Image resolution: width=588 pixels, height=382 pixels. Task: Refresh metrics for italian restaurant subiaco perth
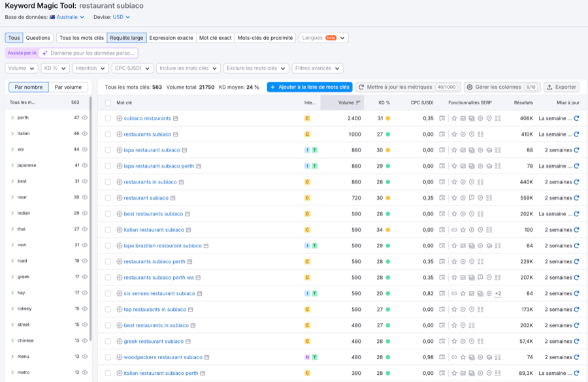coord(576,373)
